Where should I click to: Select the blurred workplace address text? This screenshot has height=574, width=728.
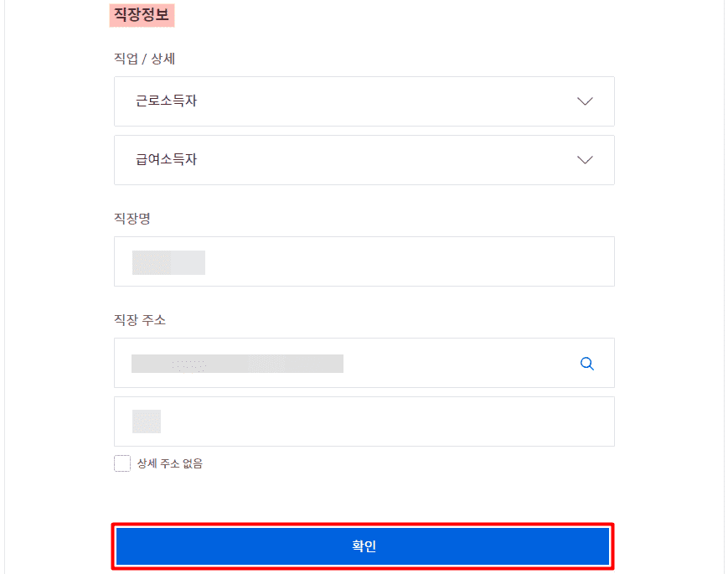tap(237, 364)
